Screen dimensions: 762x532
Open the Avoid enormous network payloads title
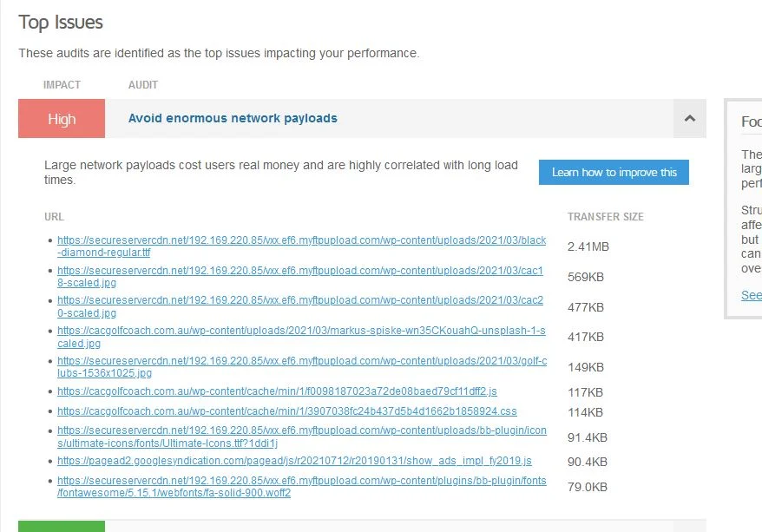tap(233, 118)
